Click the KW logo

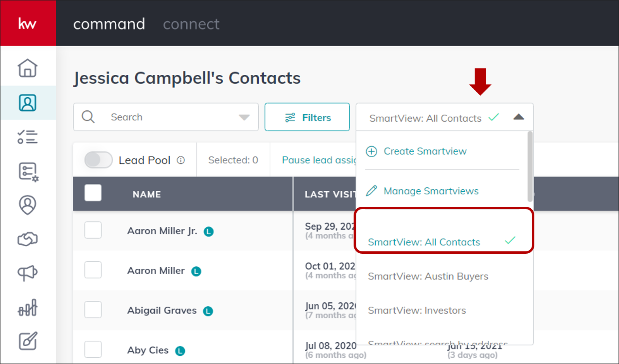point(27,24)
